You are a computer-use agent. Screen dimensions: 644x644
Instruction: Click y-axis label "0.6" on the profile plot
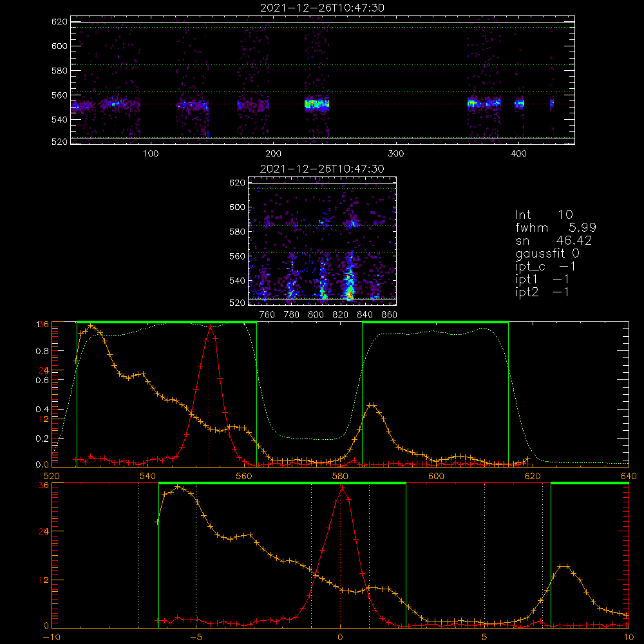click(43, 381)
